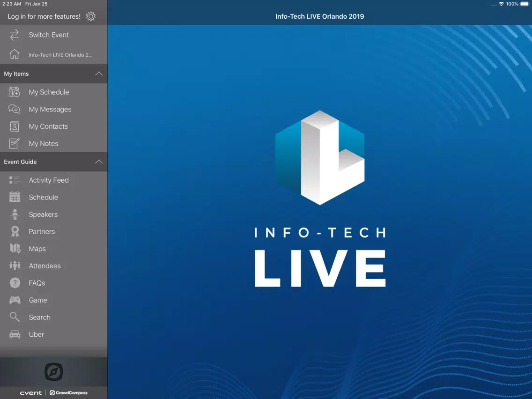Image resolution: width=532 pixels, height=399 pixels.
Task: Open the Maps label
Action: click(37, 249)
